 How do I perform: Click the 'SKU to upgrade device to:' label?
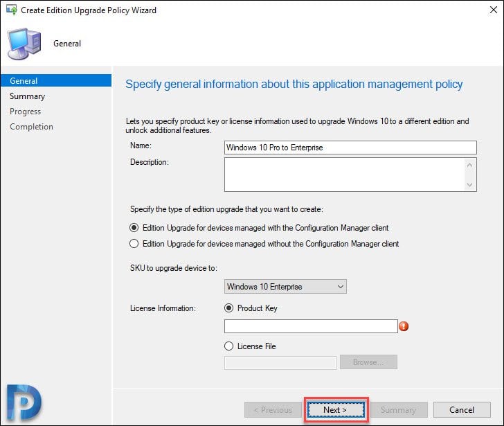[174, 268]
